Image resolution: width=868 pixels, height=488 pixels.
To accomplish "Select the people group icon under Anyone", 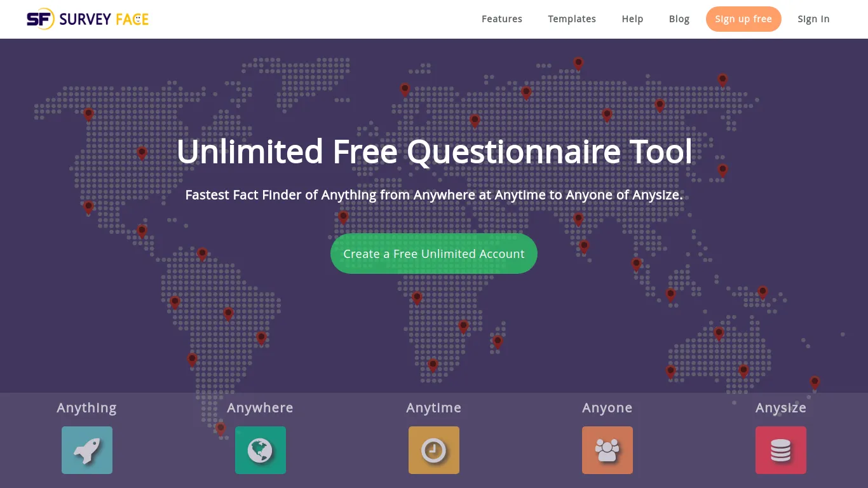I will click(x=607, y=450).
